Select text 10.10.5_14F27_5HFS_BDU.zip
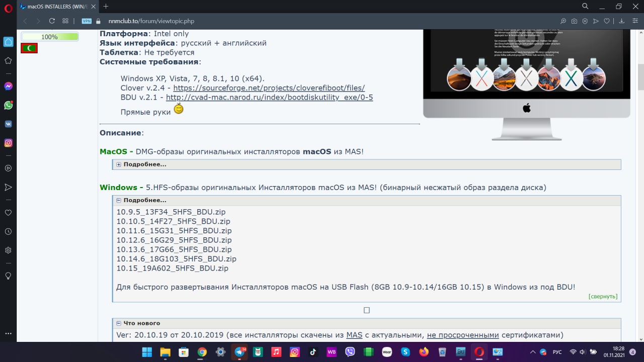 point(174,221)
